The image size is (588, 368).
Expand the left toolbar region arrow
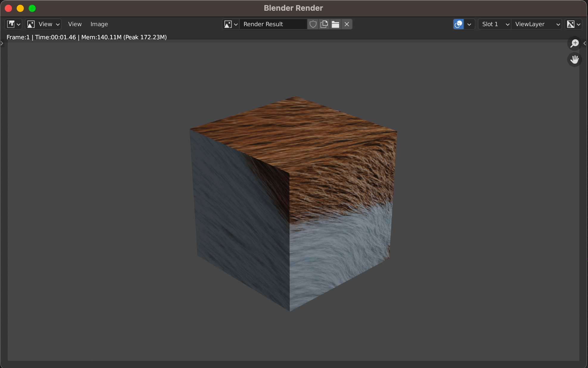click(2, 43)
